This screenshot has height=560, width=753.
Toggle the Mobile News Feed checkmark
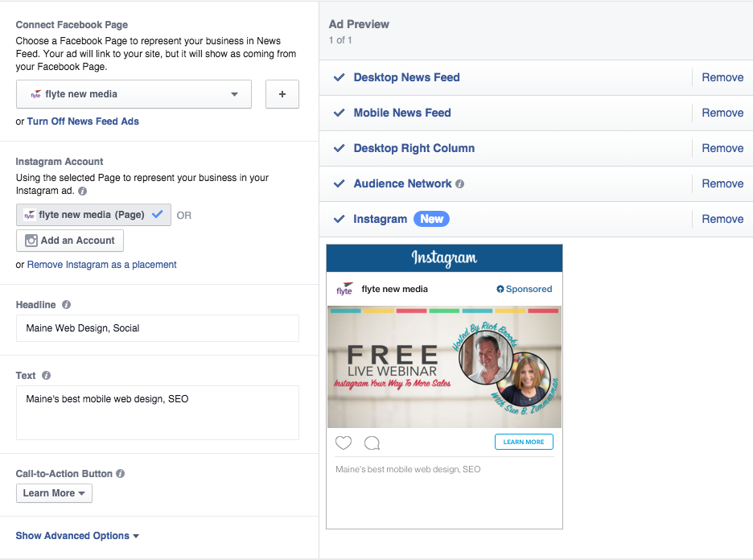click(x=339, y=113)
